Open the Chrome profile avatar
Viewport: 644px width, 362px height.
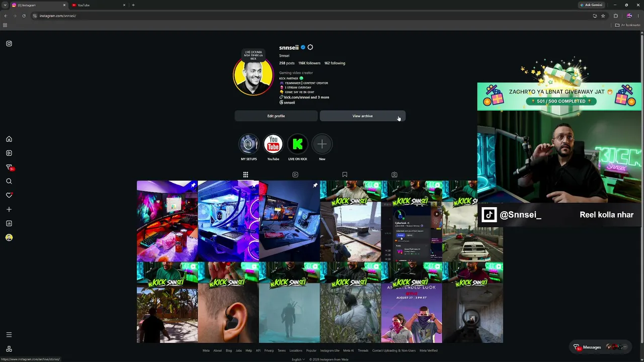629,16
